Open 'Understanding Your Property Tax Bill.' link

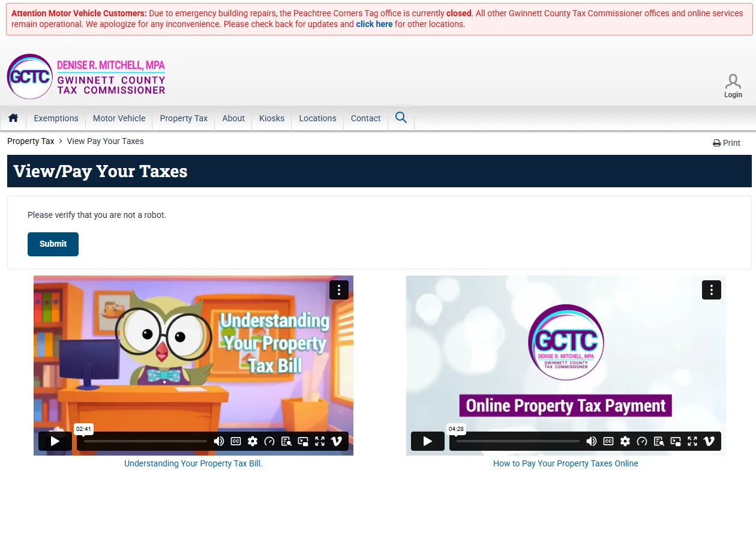(193, 463)
